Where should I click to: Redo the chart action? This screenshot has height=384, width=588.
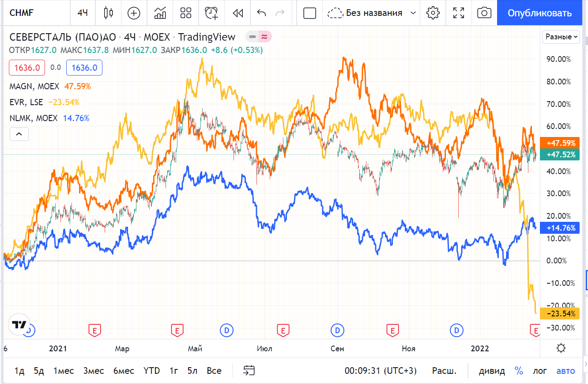pos(280,13)
